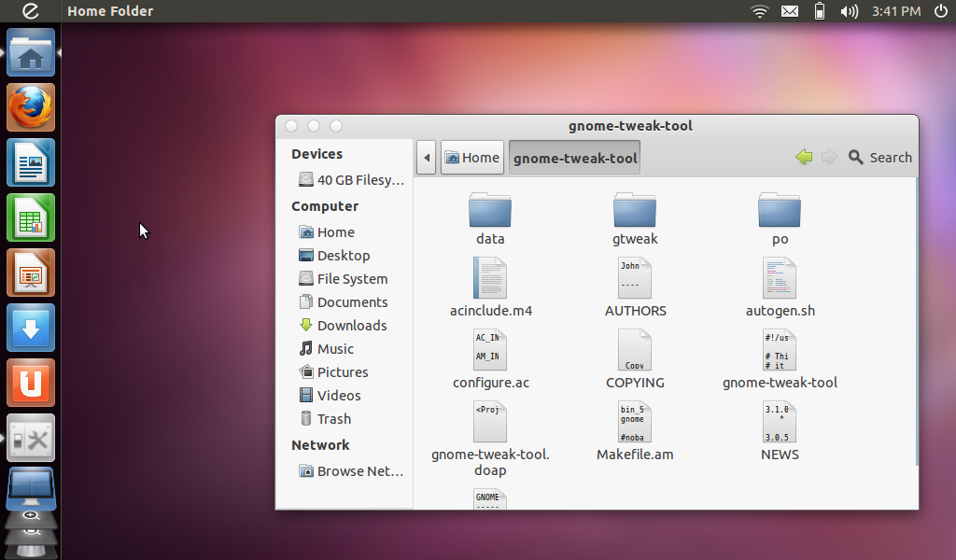Open LibreOffice Writer from the launcher
This screenshot has height=560, width=956.
(x=31, y=162)
